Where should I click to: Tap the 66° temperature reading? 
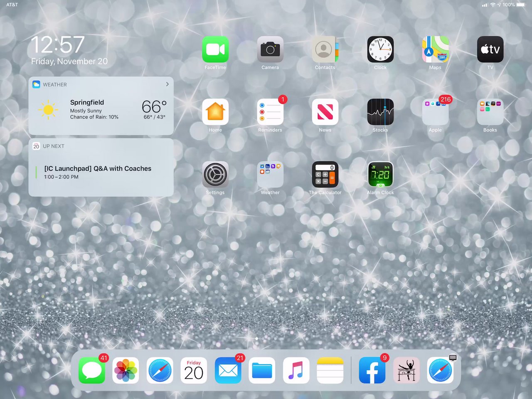(x=154, y=107)
